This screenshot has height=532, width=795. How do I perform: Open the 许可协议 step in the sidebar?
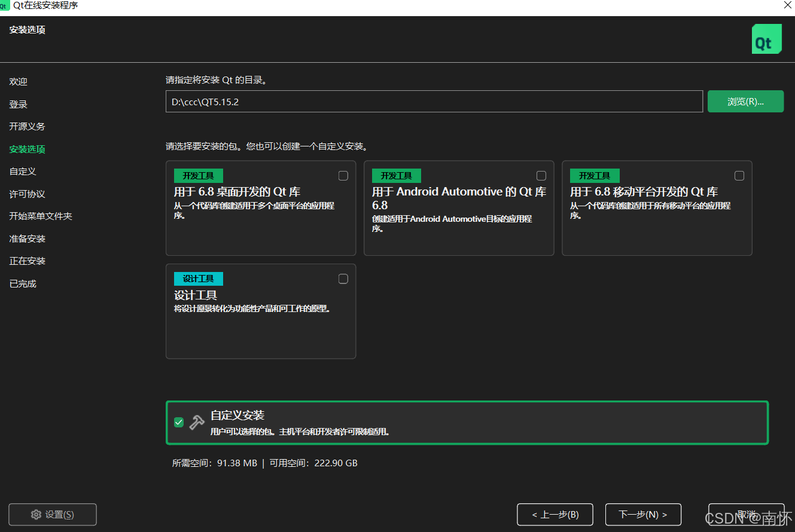pos(27,194)
